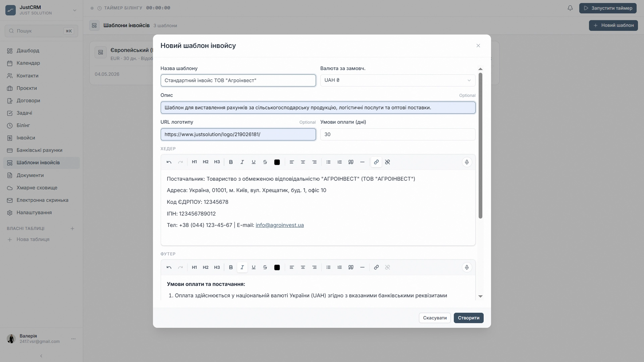Open Інвойси in the sidebar
The image size is (644, 362).
point(42,138)
